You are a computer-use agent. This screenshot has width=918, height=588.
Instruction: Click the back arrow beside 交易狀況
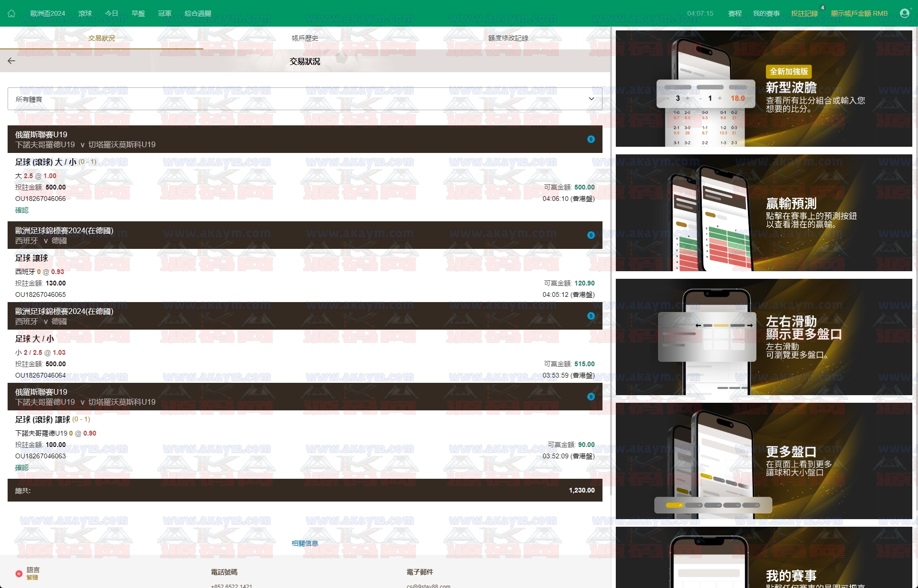pyautogui.click(x=11, y=61)
